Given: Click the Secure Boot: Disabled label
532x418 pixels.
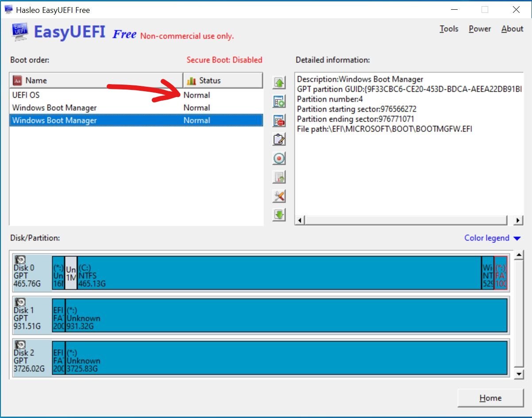Looking at the screenshot, I should (224, 60).
